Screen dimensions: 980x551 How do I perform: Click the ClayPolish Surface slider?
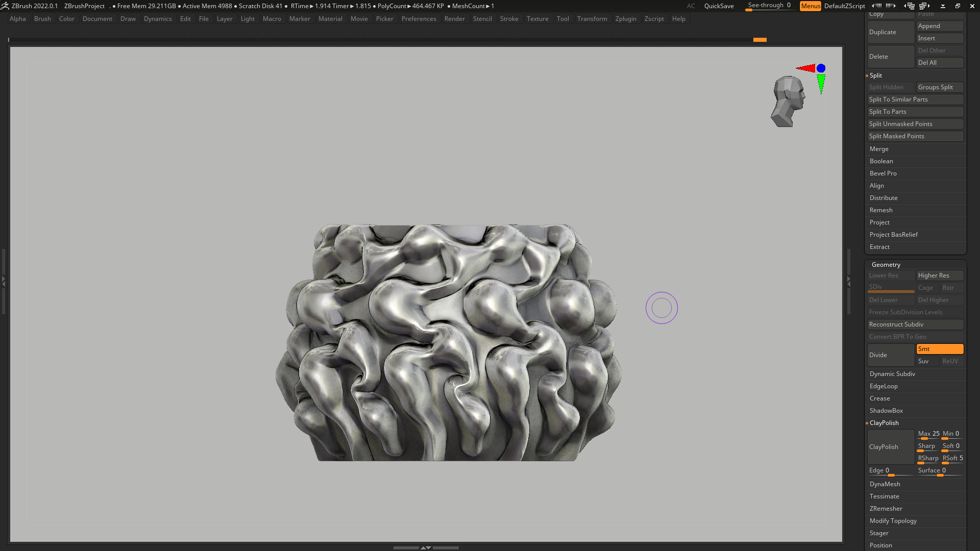click(x=940, y=471)
